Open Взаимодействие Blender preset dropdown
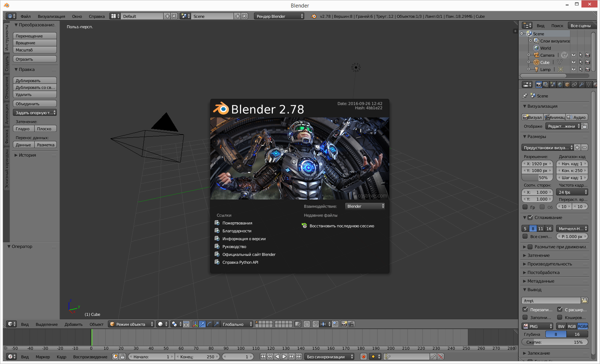Screen dimensions: 600x364 pos(365,206)
